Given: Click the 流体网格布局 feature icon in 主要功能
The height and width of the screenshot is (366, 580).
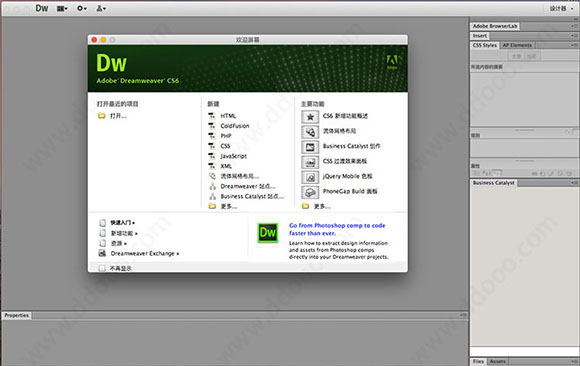Looking at the screenshot, I should pyautogui.click(x=310, y=132).
